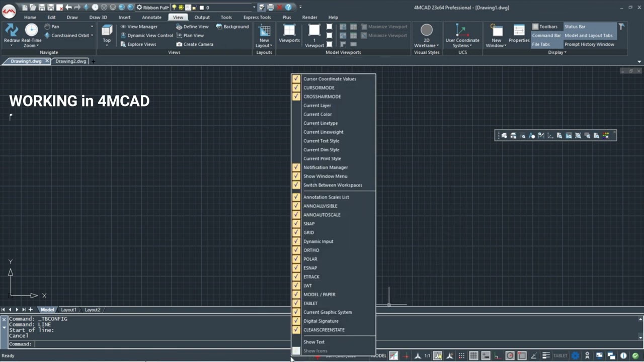Expand the Redraw dropdown arrow
Image resolution: width=644 pixels, height=362 pixels.
[x=11, y=46]
